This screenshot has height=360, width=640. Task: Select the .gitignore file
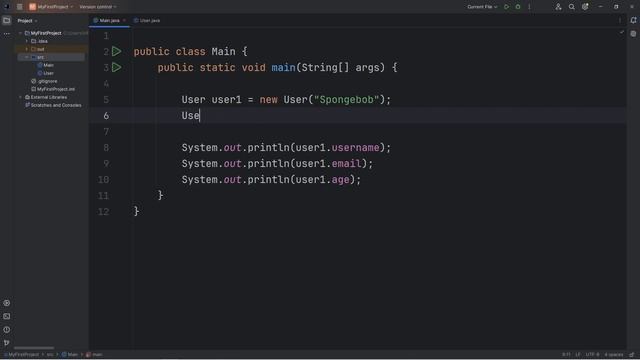click(x=44, y=81)
